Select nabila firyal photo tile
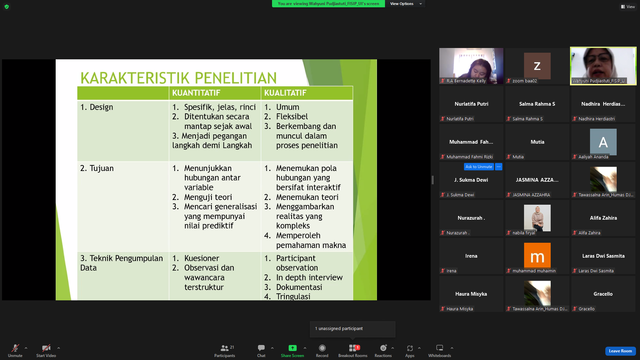The height and width of the screenshot is (360, 640). pos(537,218)
